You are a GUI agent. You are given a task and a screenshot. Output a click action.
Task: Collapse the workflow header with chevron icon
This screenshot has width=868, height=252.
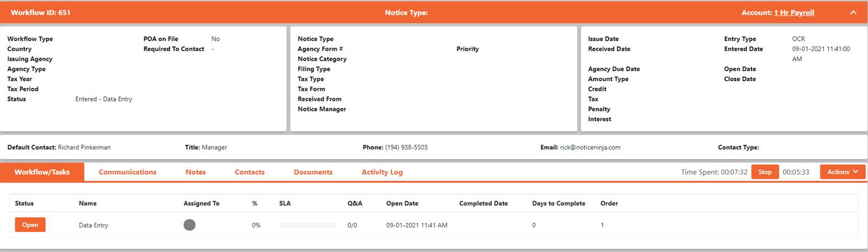click(x=853, y=12)
